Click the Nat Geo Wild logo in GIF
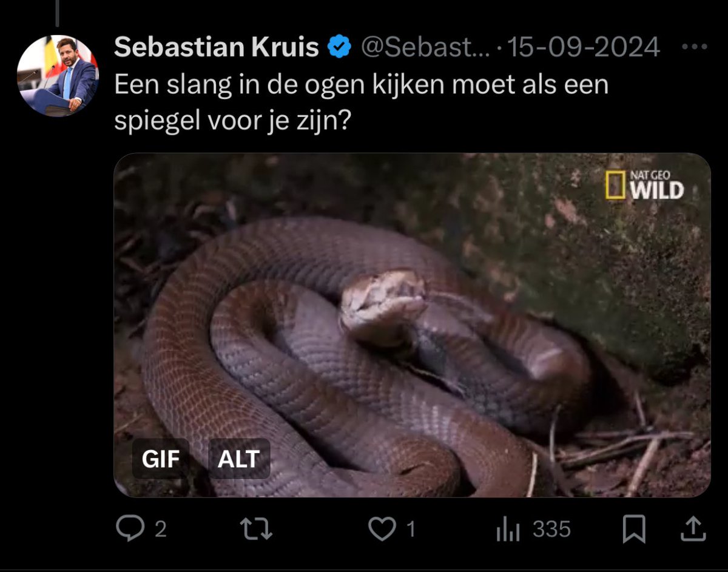The height and width of the screenshot is (572, 728). (644, 184)
